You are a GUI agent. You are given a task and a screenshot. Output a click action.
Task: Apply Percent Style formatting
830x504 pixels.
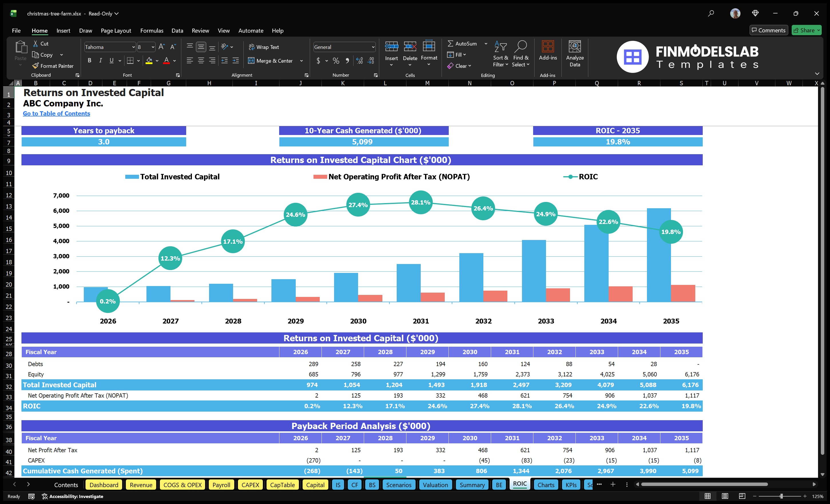coord(336,61)
